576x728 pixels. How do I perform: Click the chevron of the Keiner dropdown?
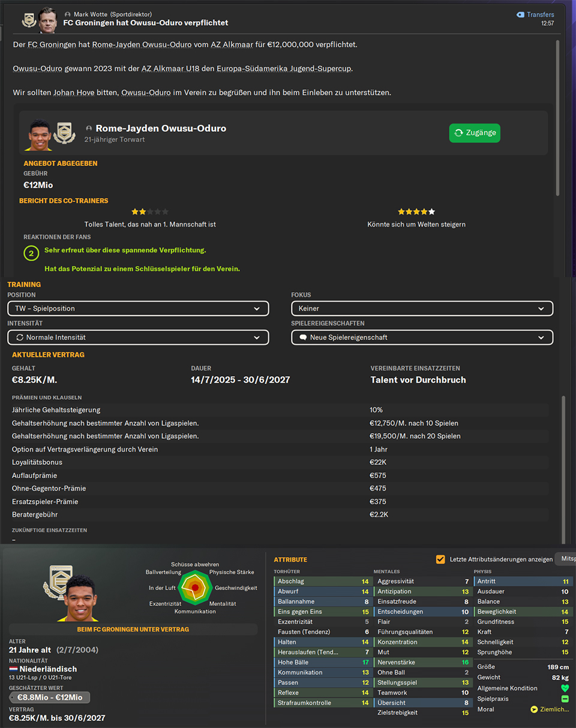point(541,309)
